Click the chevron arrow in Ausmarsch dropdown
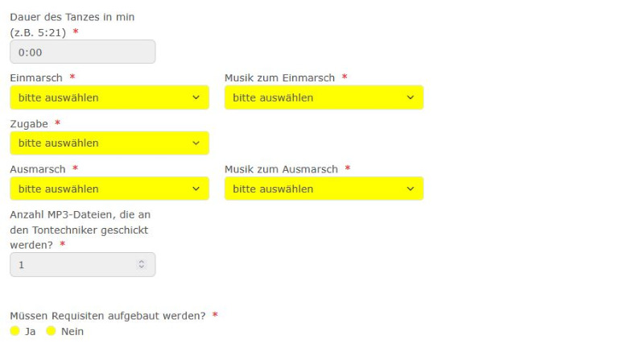 coord(196,189)
